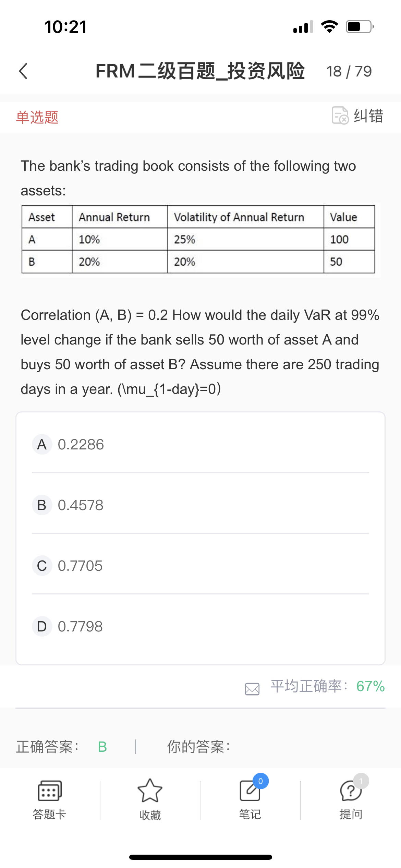Open the 答题卡 answer sheet icon

point(49,791)
